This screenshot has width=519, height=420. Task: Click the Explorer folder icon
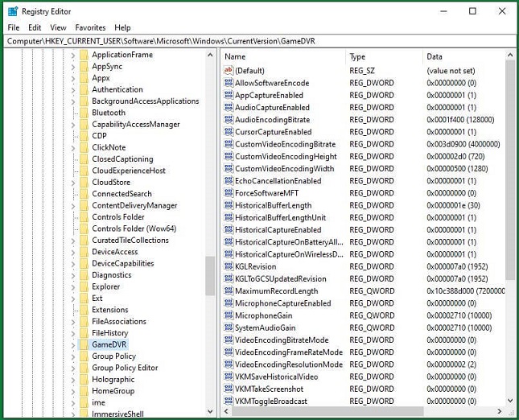tap(84, 286)
